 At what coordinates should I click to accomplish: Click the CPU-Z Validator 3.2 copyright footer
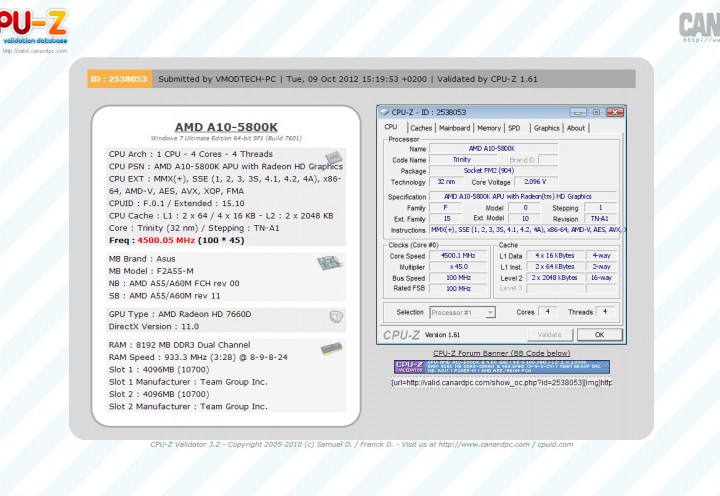[362, 445]
